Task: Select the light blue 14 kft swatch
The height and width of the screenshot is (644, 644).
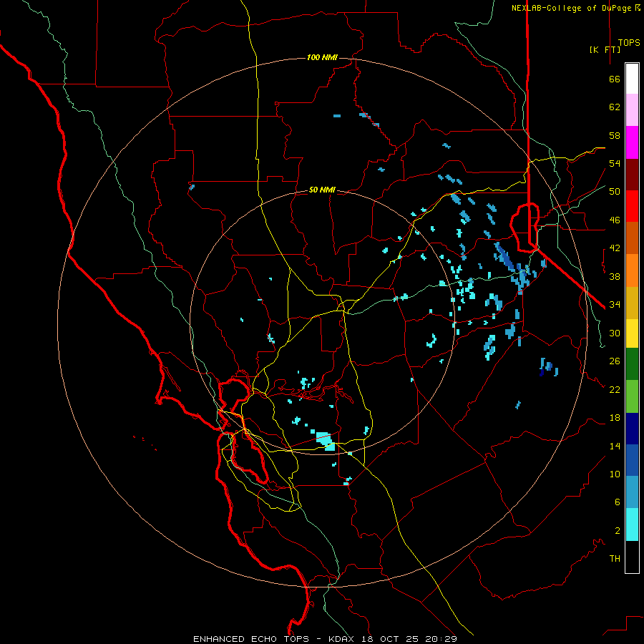Action: coord(632,492)
